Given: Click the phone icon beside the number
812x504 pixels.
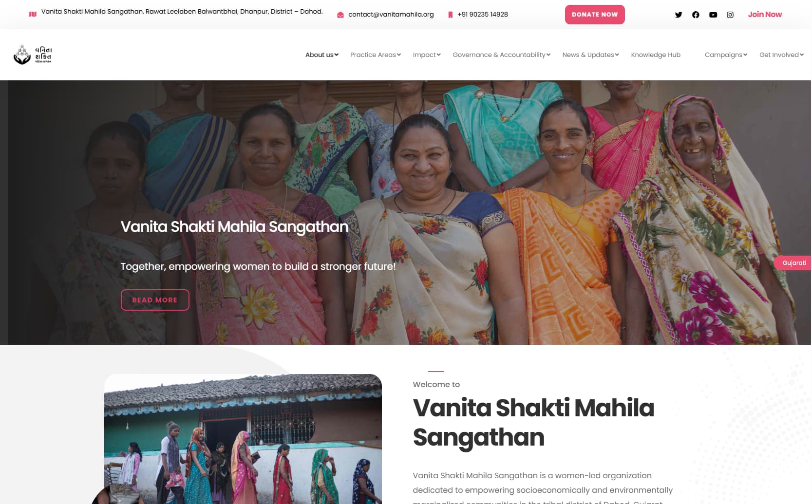Looking at the screenshot, I should tap(450, 15).
